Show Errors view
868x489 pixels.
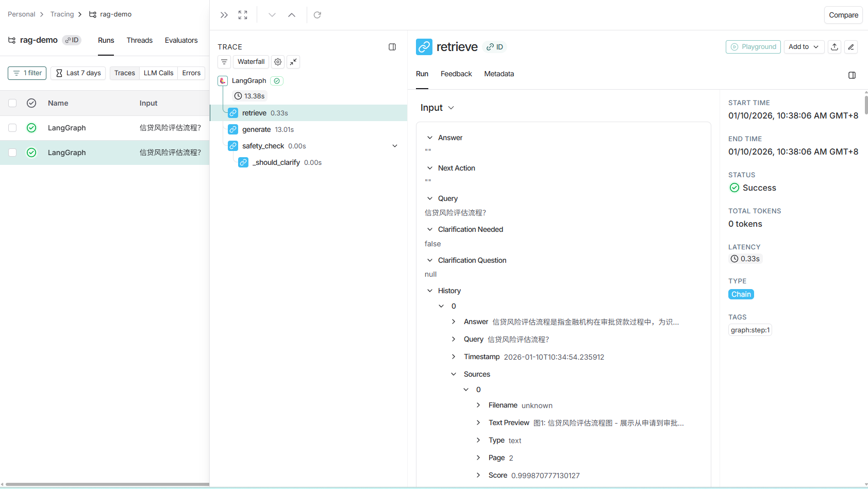pos(191,73)
